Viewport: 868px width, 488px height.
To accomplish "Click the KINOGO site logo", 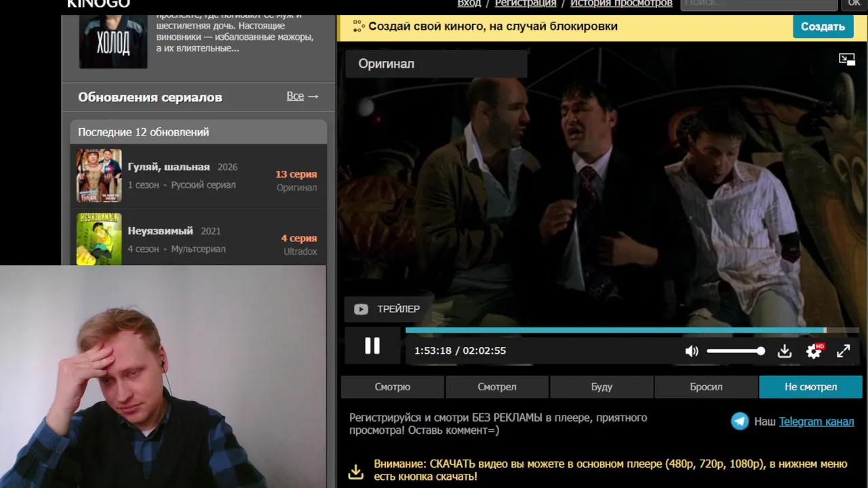I will coord(98,3).
